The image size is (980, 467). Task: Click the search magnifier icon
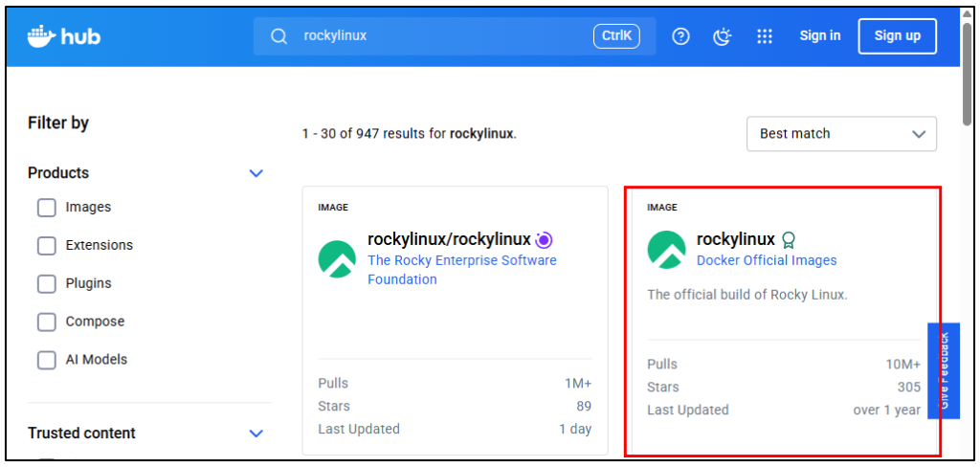click(278, 36)
